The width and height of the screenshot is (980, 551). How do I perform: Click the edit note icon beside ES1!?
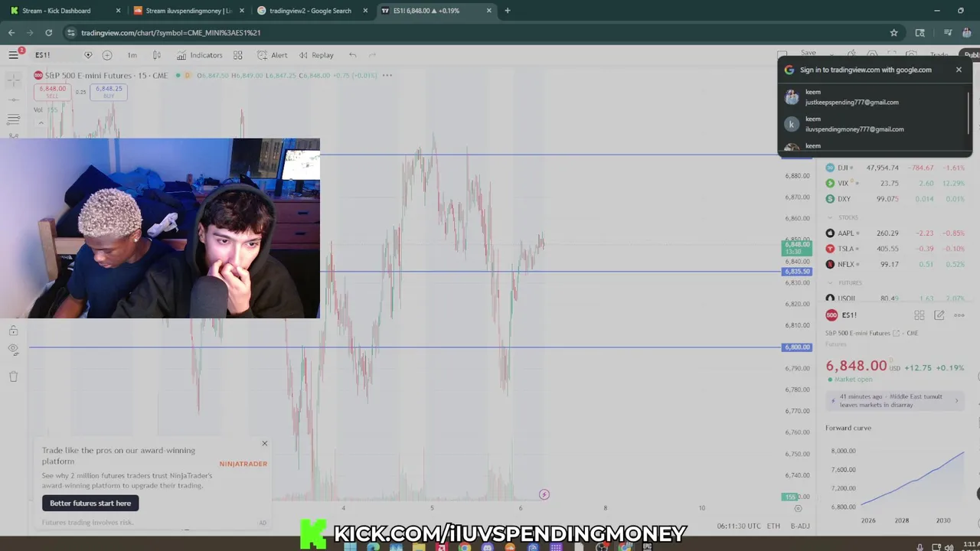pos(939,315)
